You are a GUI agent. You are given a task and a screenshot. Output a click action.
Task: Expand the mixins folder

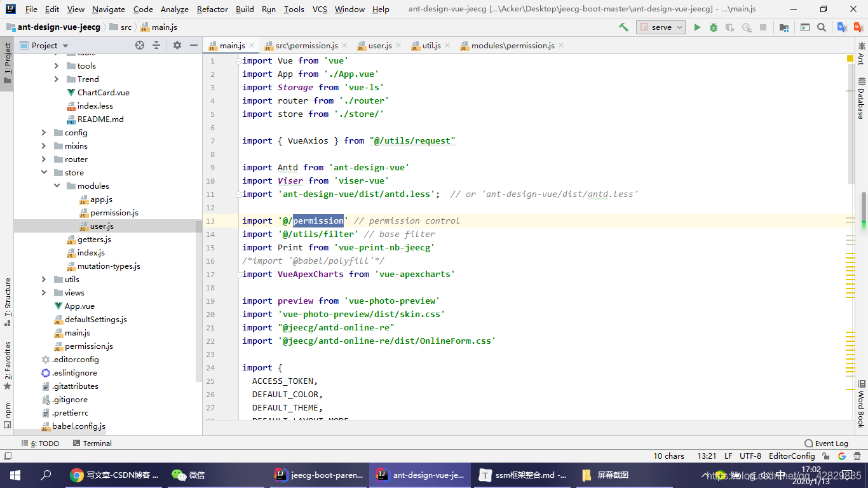click(x=43, y=146)
